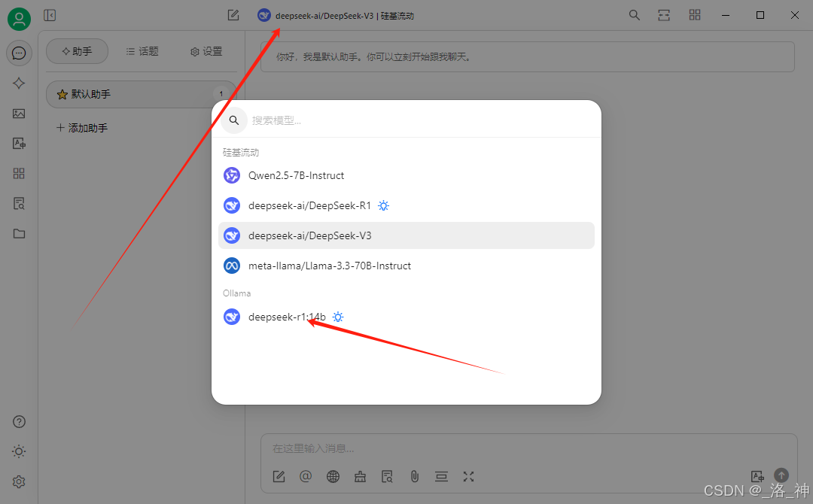This screenshot has width=813, height=504.
Task: Choose deepseek-ai/DeepSeek-R1 model
Action: tap(406, 205)
